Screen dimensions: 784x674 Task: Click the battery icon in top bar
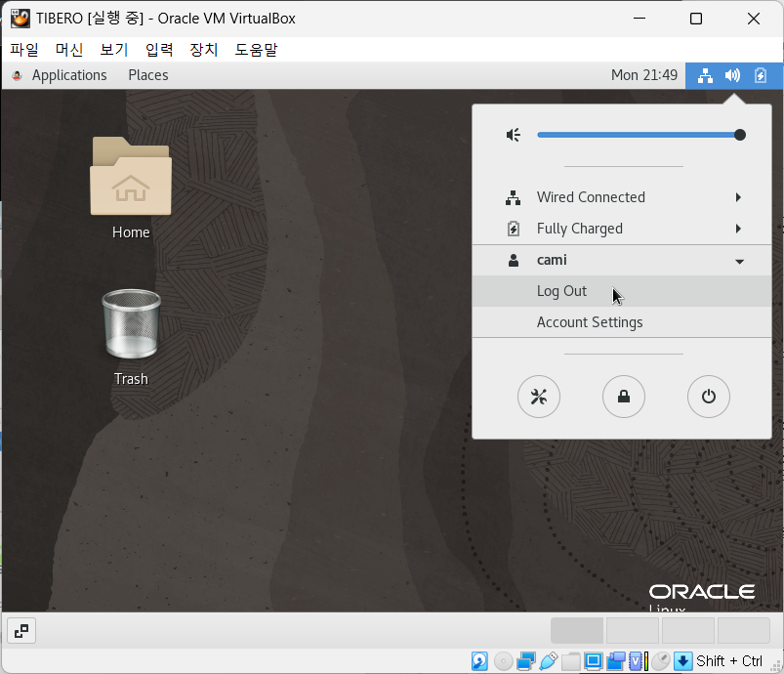pos(760,76)
